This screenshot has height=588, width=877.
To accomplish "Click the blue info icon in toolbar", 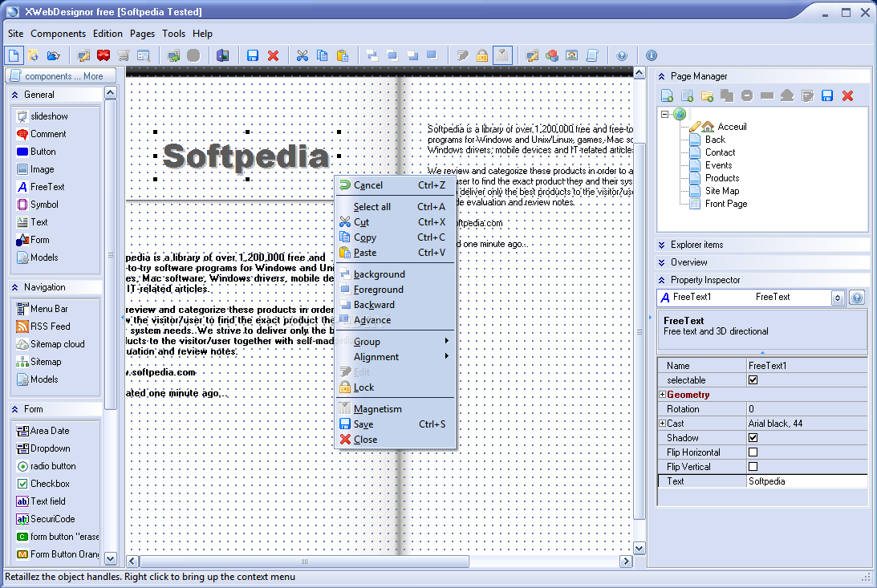I will [x=651, y=55].
